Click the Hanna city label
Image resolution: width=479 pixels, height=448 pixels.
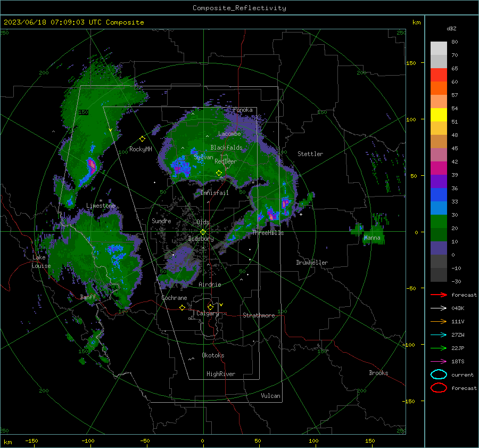pos(372,238)
